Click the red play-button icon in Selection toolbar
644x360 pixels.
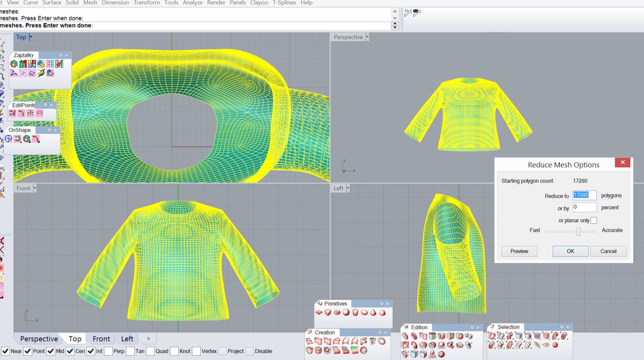coord(555,345)
